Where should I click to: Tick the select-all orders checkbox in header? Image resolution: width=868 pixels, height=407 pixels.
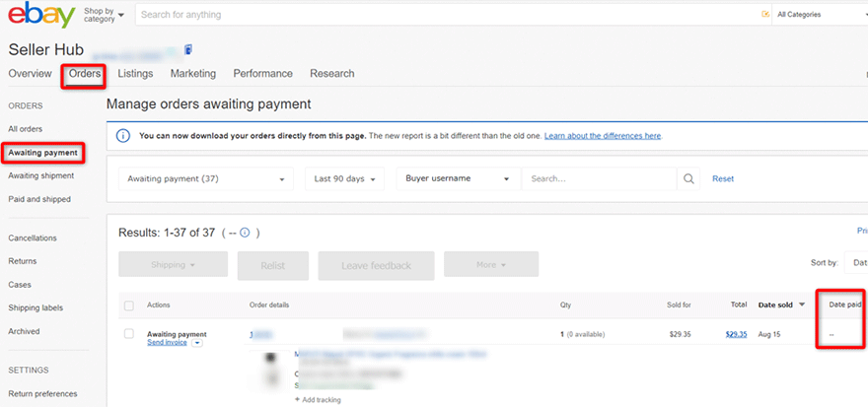click(129, 305)
